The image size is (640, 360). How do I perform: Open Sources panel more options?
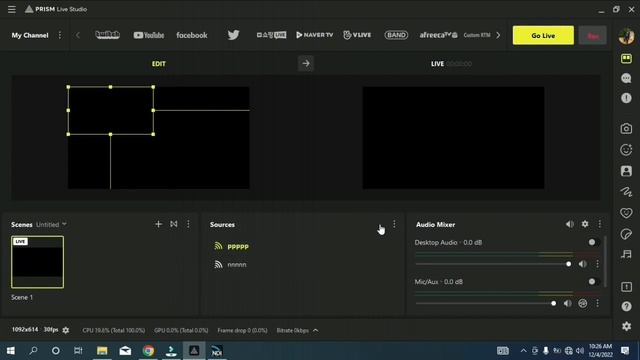click(394, 224)
